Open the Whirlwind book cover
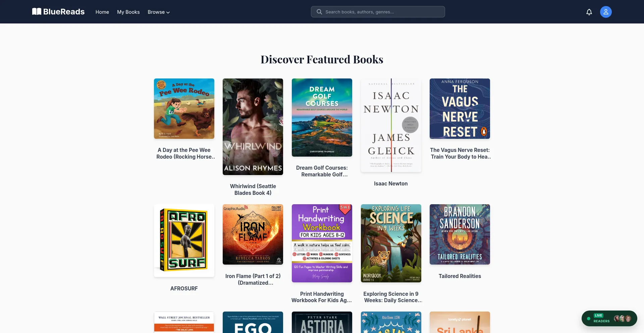644x333 pixels. 253,127
